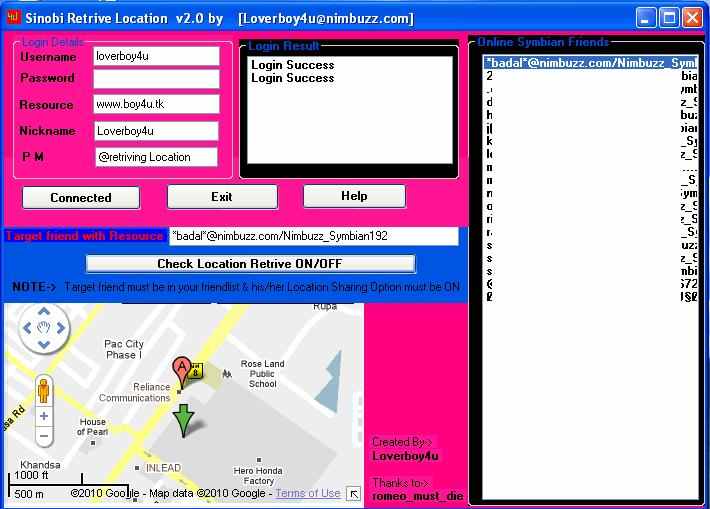
Task: Open the Help button
Action: click(354, 196)
